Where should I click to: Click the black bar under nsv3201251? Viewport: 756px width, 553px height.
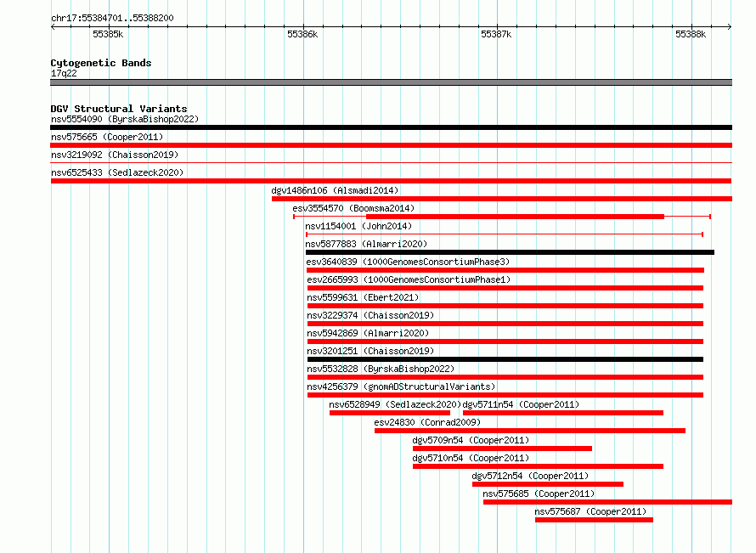pyautogui.click(x=505, y=359)
